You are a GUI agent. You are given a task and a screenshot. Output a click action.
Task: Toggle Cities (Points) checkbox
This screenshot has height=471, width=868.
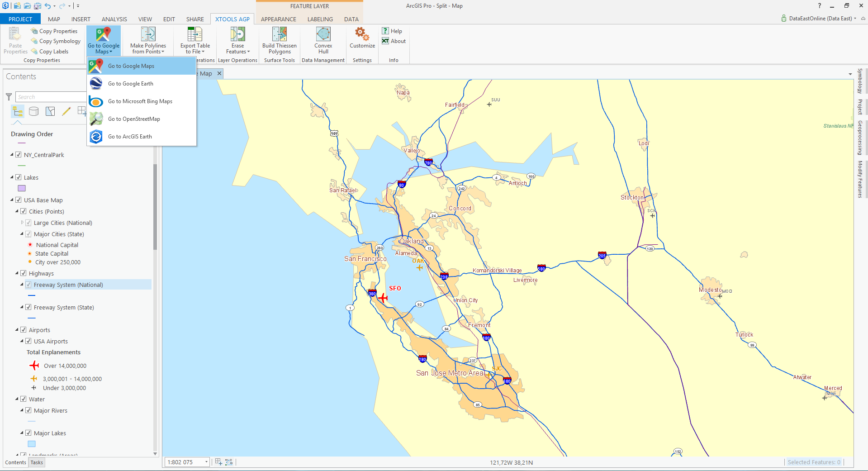[24, 211]
